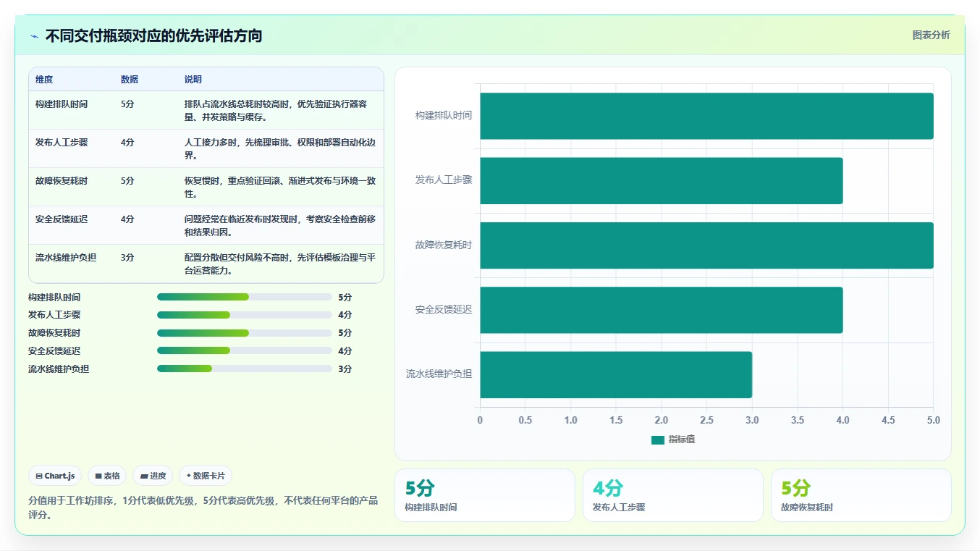Click the 数据 column header
This screenshot has height=551, width=980.
[x=130, y=80]
